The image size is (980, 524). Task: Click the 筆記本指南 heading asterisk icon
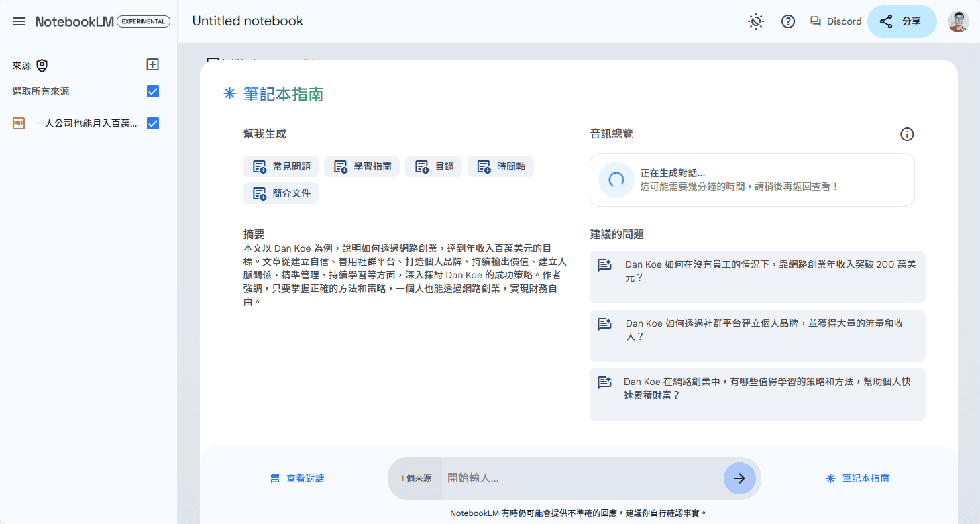click(x=229, y=94)
